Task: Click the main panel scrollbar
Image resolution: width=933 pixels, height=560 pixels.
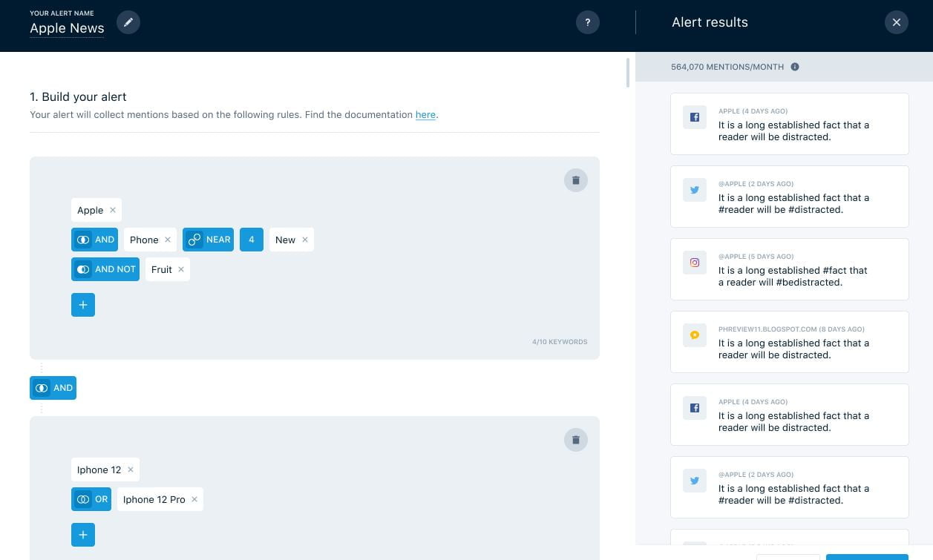Action: [x=628, y=73]
